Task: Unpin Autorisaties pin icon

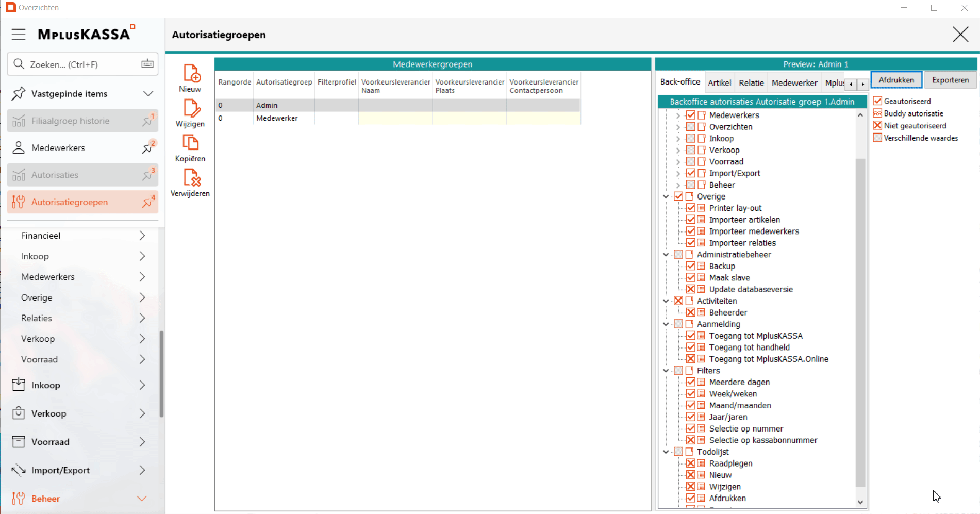Action: pos(147,175)
